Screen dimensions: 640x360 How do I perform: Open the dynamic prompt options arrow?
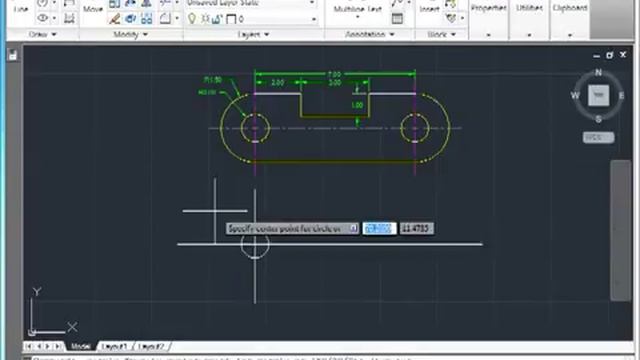pos(353,229)
